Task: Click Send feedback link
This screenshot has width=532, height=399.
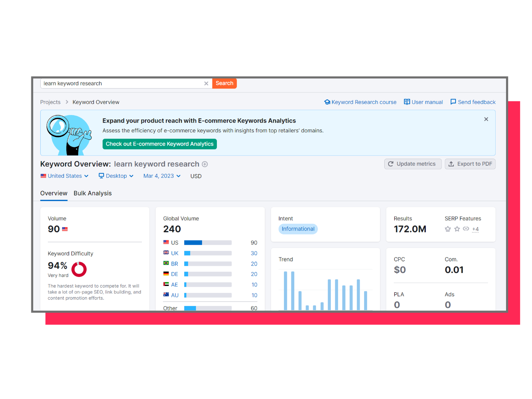Action: (473, 102)
